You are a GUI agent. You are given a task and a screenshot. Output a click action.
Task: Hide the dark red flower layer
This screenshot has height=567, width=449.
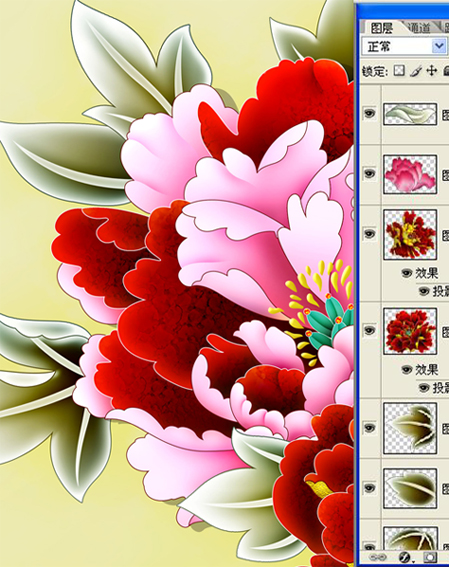(x=369, y=330)
